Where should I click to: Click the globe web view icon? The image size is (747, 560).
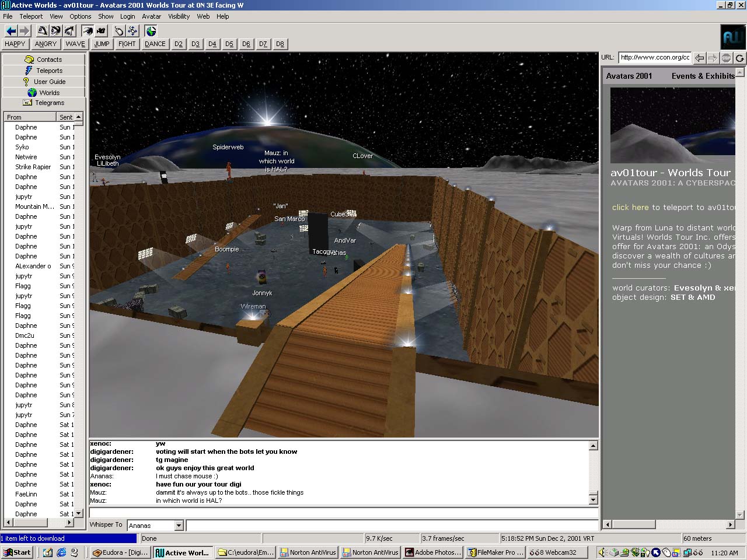(x=151, y=31)
